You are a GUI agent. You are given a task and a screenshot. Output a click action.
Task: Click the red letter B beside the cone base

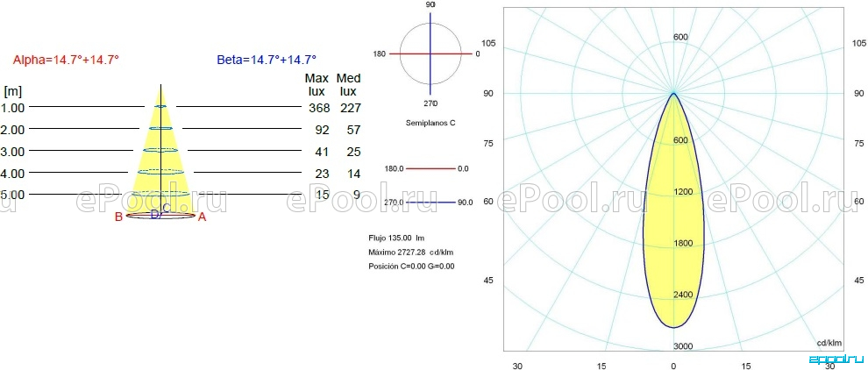coord(117,217)
